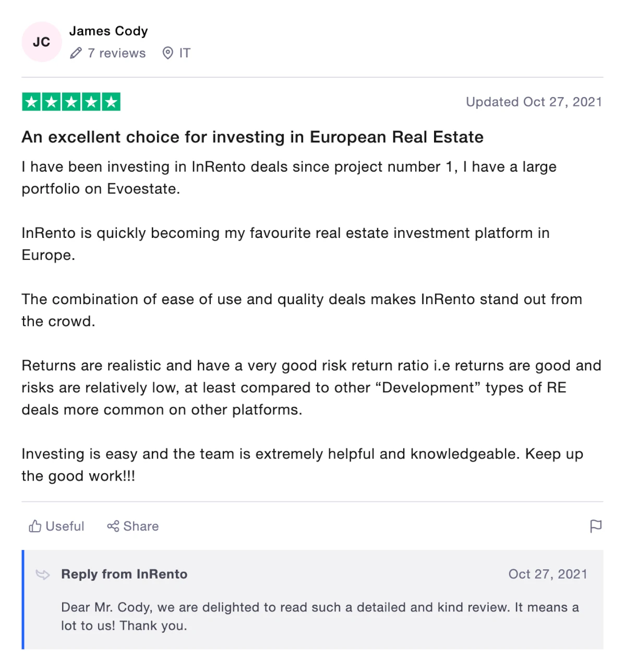Screen dimensions: 626x672
Task: Click the IT country label
Action: click(x=185, y=53)
